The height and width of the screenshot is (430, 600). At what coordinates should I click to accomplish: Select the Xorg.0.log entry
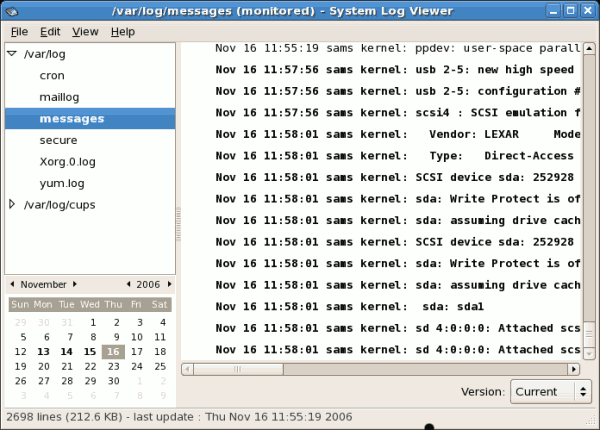[x=69, y=162]
